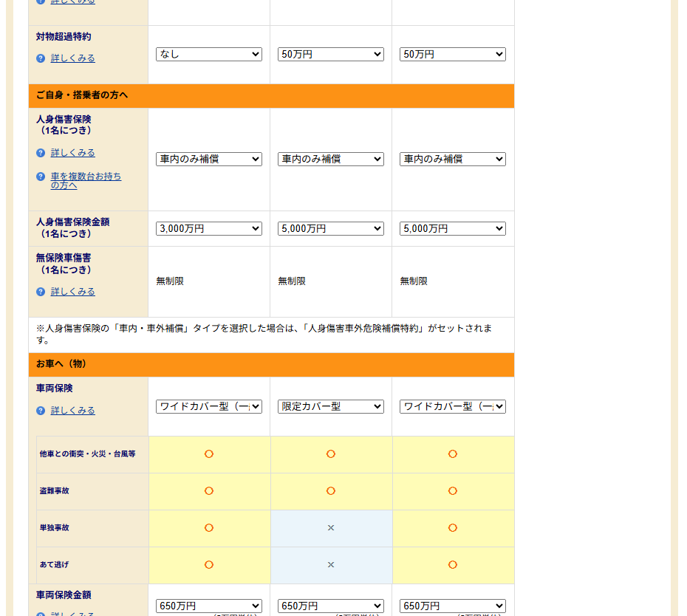The width and height of the screenshot is (687, 616).
Task: Open ワイドカバー型 dropdown in last plan column
Action: click(453, 406)
